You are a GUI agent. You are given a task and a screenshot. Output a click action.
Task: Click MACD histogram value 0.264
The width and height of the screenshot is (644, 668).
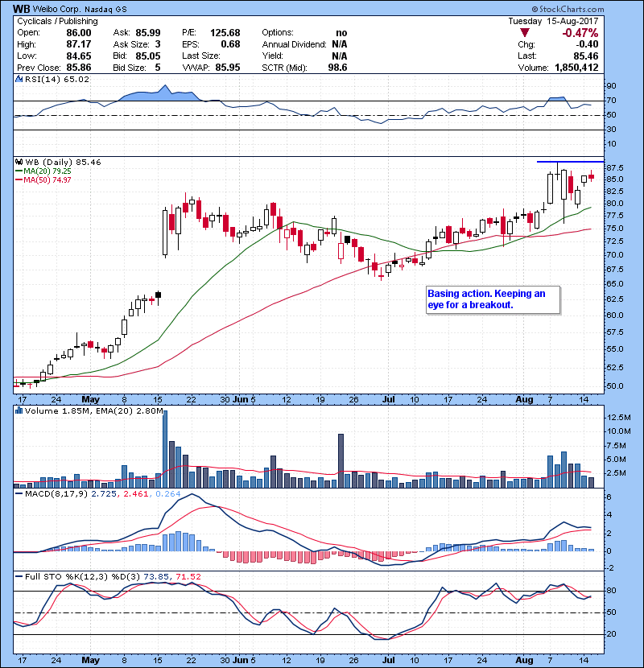click(x=168, y=494)
